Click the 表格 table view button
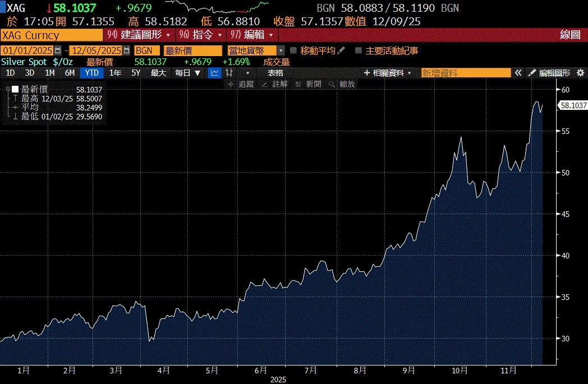This screenshot has width=588, height=384. [275, 73]
